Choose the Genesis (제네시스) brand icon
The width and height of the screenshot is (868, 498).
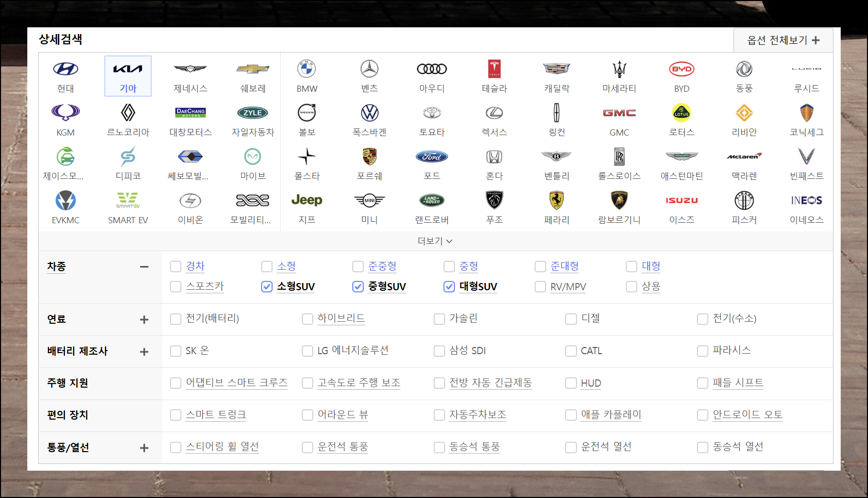pos(190,69)
